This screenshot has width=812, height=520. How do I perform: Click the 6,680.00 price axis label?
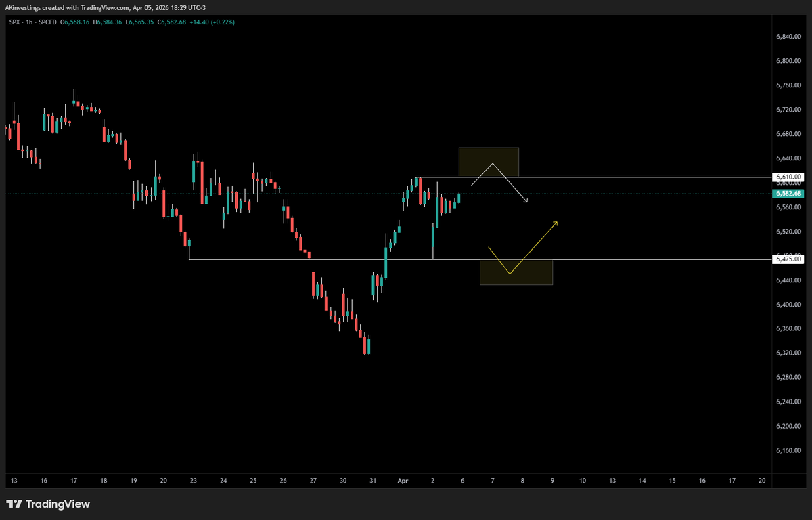click(788, 134)
